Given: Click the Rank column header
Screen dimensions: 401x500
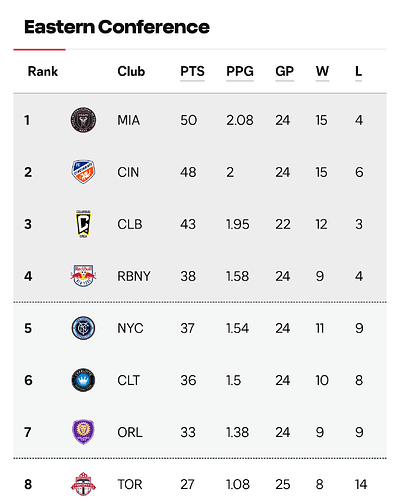Looking at the screenshot, I should pos(43,71).
